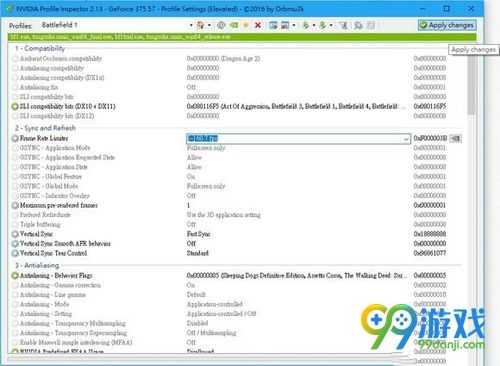Delete profile using the red X icon
This screenshot has height=366, width=500.
point(258,25)
